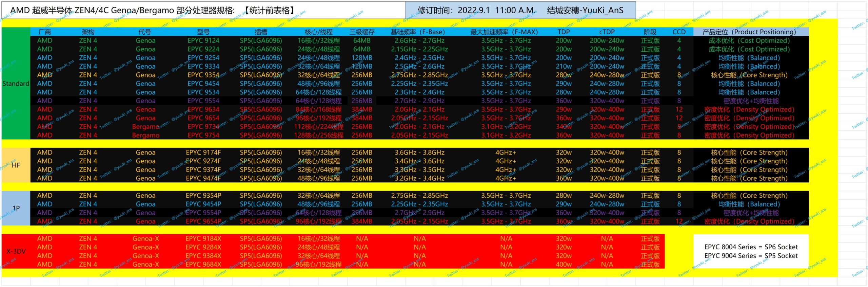Screen dimensions: 868x287
Task: Select the 'EPYC 9354' cell in the Standard group
Action: click(x=203, y=75)
